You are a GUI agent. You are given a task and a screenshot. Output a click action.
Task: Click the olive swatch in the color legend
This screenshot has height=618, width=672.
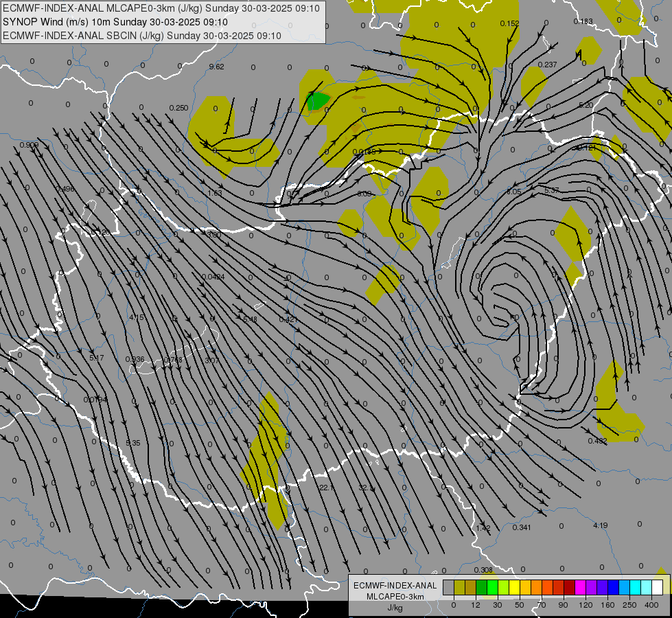(x=459, y=587)
